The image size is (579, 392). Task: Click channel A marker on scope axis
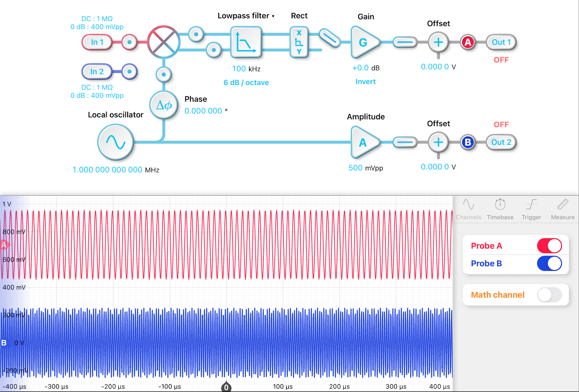coord(4,245)
